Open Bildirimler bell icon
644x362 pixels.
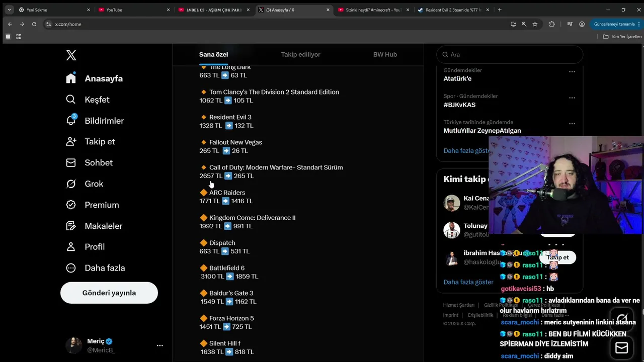coord(71,121)
